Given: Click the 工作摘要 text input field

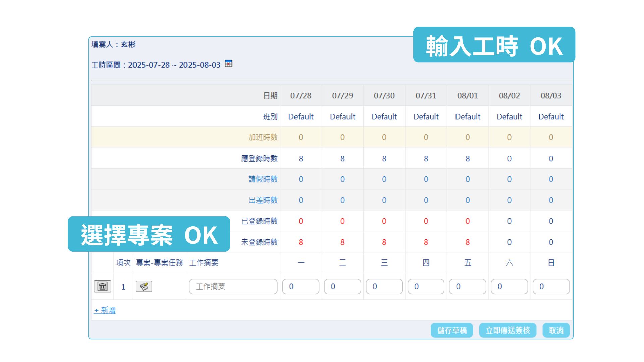Looking at the screenshot, I should tap(233, 286).
